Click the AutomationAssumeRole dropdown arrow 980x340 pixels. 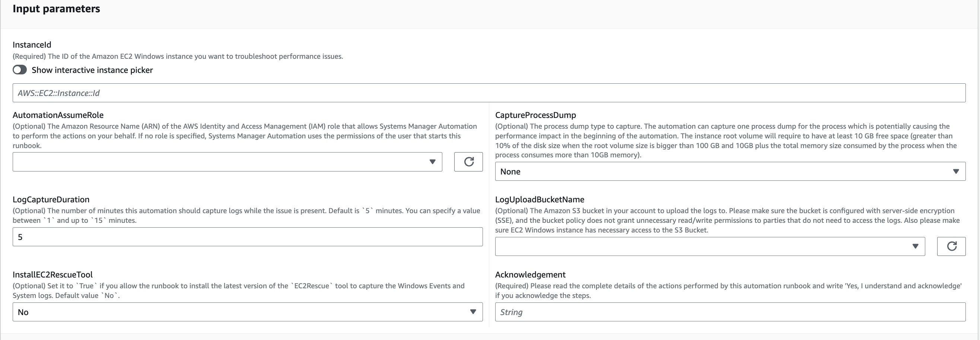tap(433, 162)
